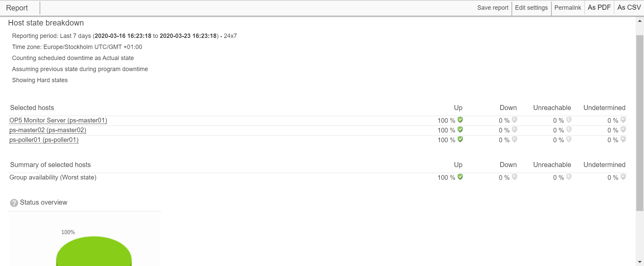Click scrollbar up arrow

point(640,21)
